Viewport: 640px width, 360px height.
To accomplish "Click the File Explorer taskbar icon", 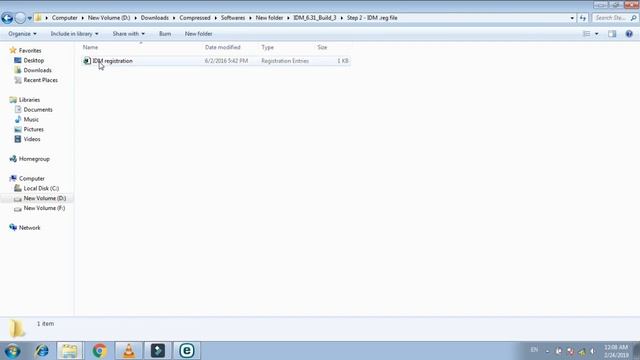I will (x=69, y=351).
